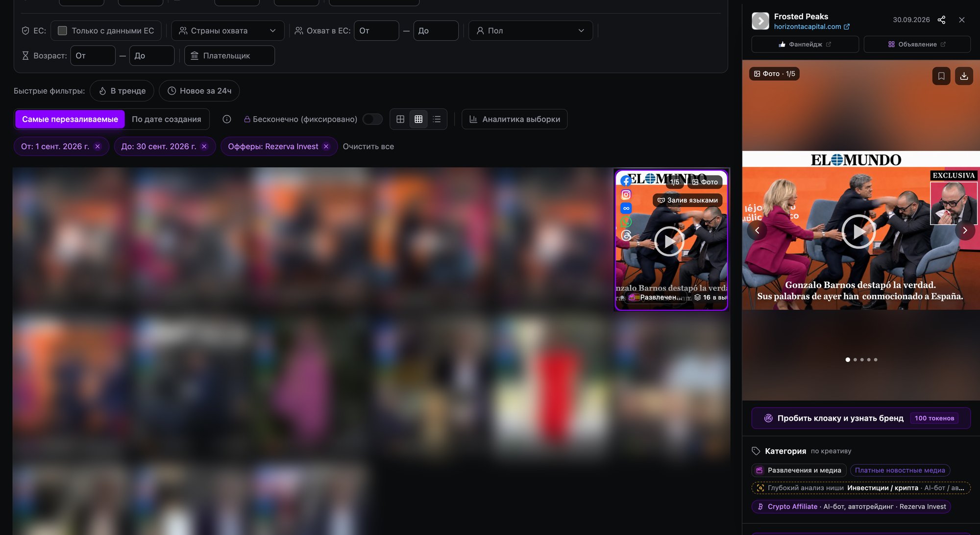
Task: Bookmark the creative with bookmark icon
Action: coord(941,76)
